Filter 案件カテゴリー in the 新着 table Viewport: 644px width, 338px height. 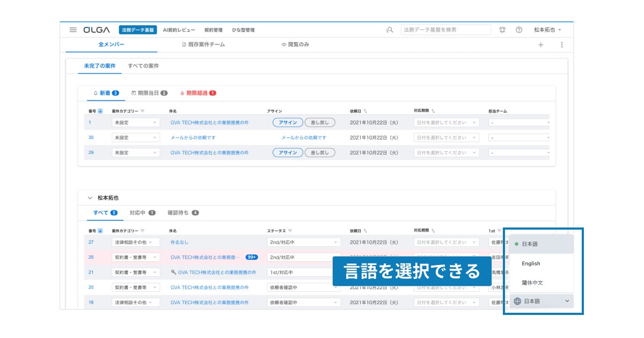[x=142, y=111]
